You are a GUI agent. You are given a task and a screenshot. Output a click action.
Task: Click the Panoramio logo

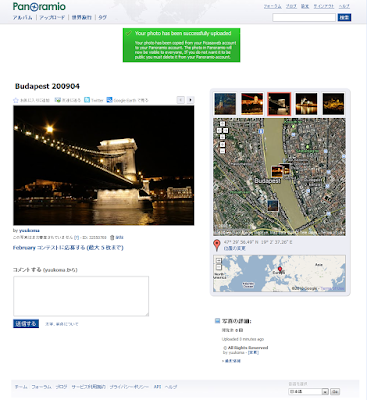pyautogui.click(x=39, y=6)
